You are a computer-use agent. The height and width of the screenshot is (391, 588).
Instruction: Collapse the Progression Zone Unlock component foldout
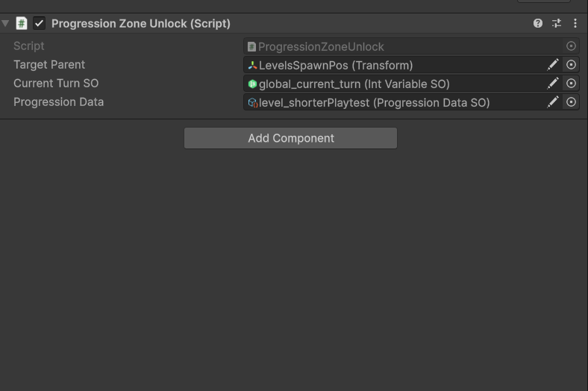5,23
